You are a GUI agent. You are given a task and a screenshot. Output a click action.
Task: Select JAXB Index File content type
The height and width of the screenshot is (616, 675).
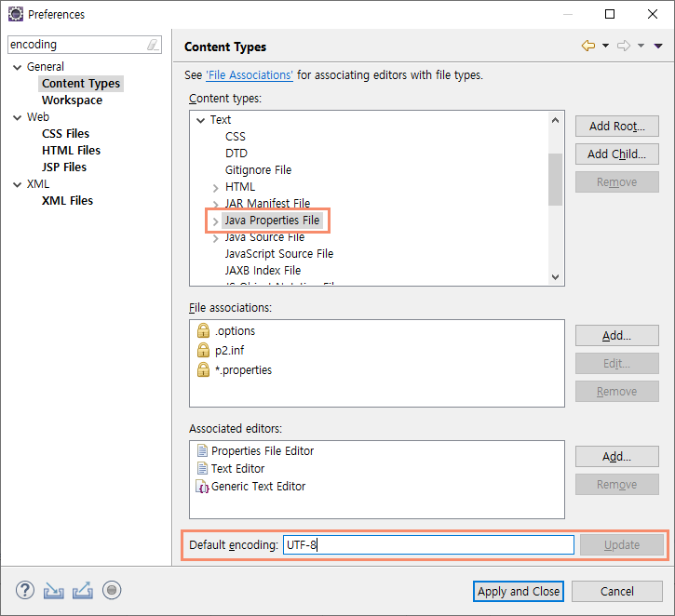(263, 271)
